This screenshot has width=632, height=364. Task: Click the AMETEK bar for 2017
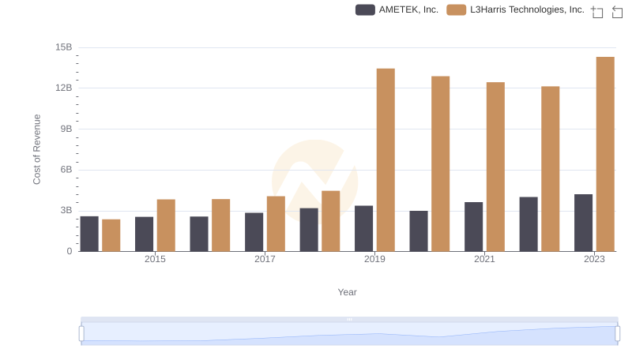[254, 232]
